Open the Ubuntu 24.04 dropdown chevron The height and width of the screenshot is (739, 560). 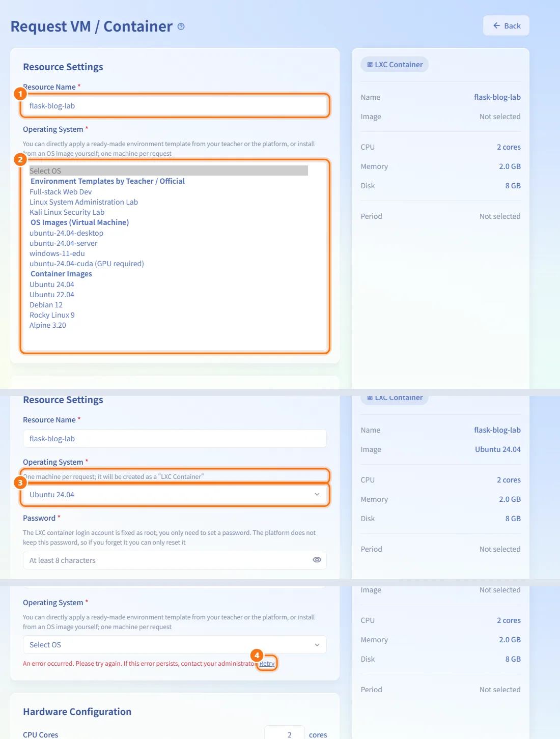[317, 495]
